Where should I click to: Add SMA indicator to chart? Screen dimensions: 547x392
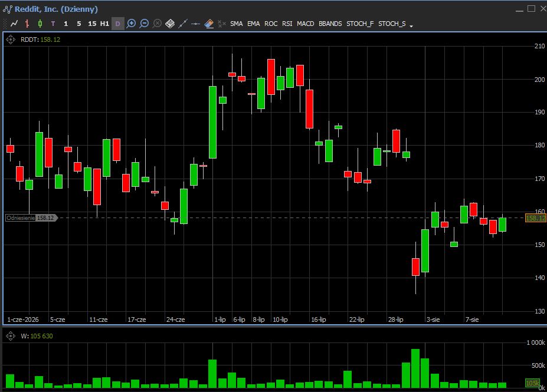tap(237, 24)
